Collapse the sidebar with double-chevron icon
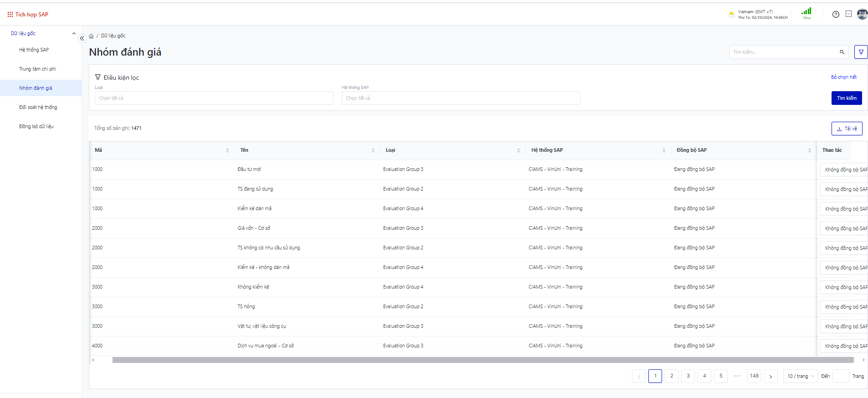Image resolution: width=868 pixels, height=398 pixels. 82,38
